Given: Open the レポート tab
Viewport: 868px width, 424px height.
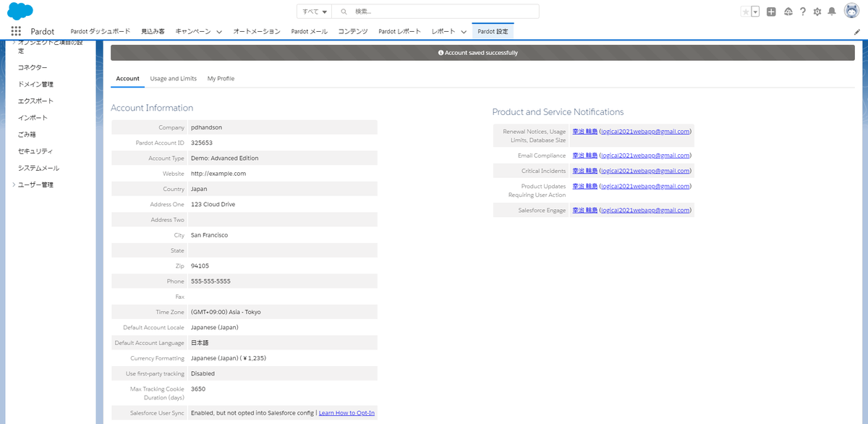Looking at the screenshot, I should (443, 31).
